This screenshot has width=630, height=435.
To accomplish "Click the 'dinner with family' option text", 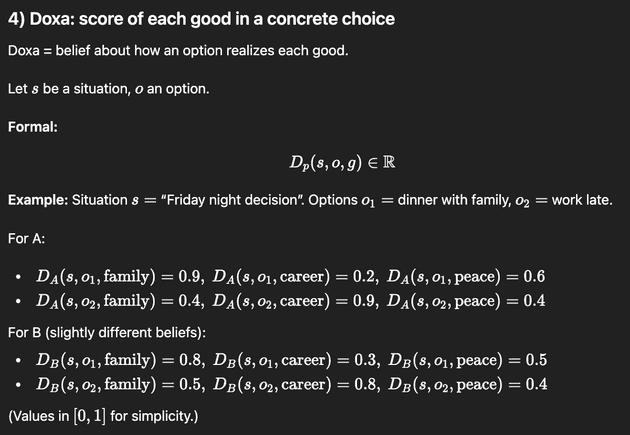I will [x=454, y=200].
